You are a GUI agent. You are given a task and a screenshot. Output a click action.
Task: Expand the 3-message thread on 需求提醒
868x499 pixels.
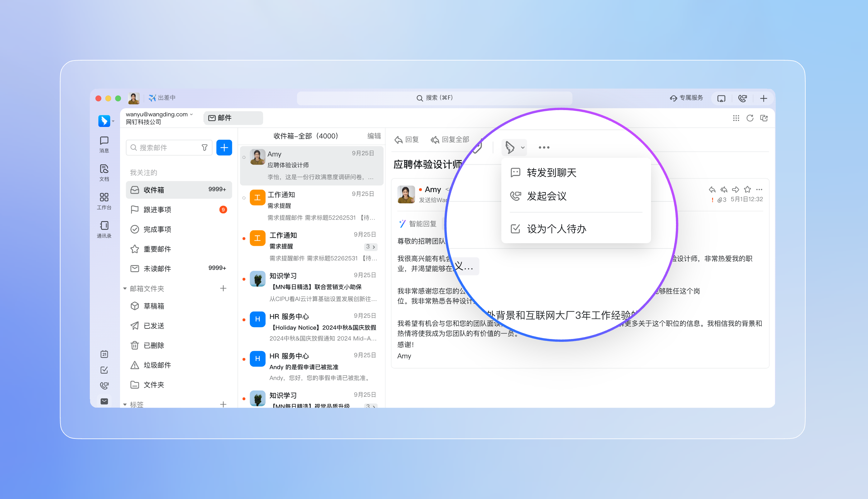(x=371, y=247)
